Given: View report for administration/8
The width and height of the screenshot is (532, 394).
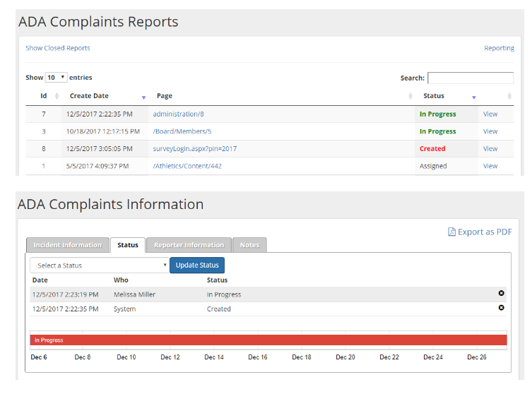Looking at the screenshot, I should (490, 114).
